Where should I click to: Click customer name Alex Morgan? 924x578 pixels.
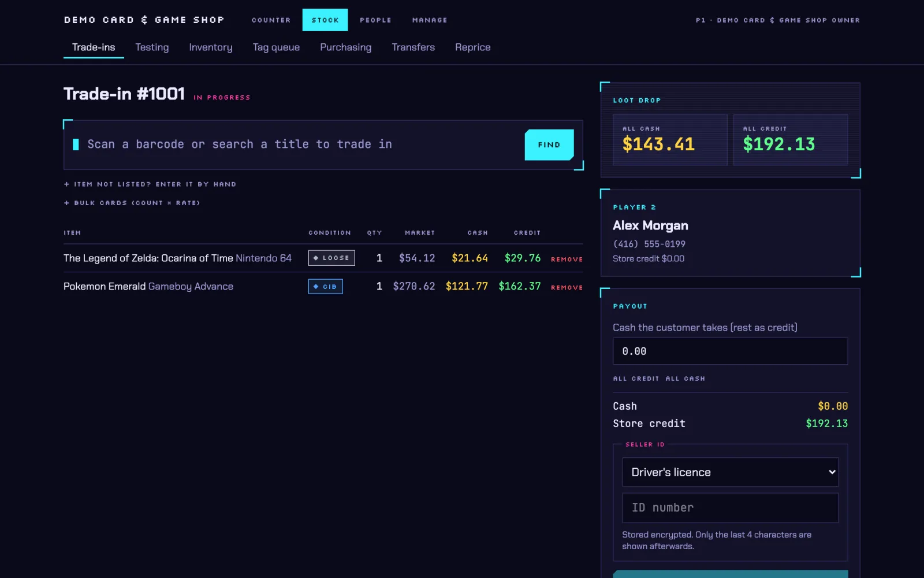click(x=650, y=225)
